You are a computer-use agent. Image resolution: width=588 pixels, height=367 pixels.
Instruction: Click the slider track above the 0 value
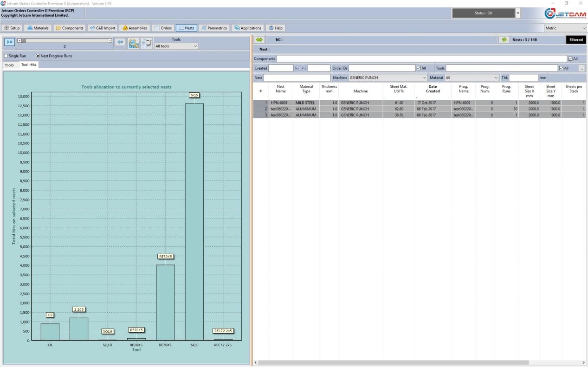click(65, 41)
